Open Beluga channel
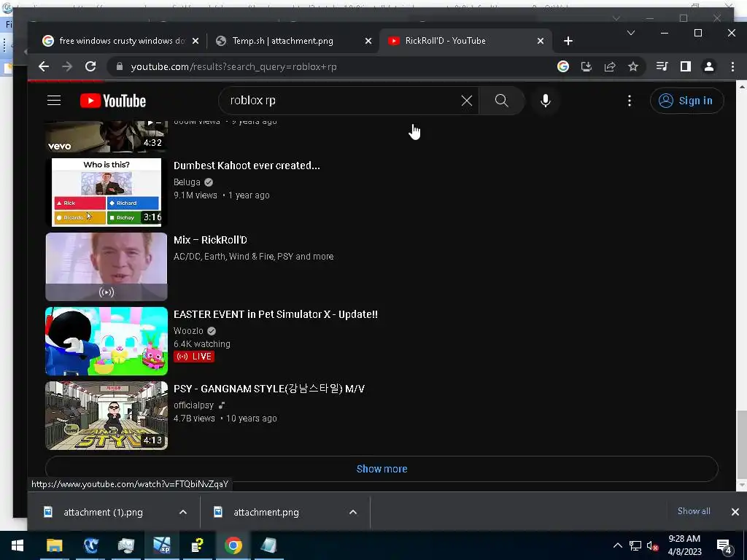 point(187,182)
